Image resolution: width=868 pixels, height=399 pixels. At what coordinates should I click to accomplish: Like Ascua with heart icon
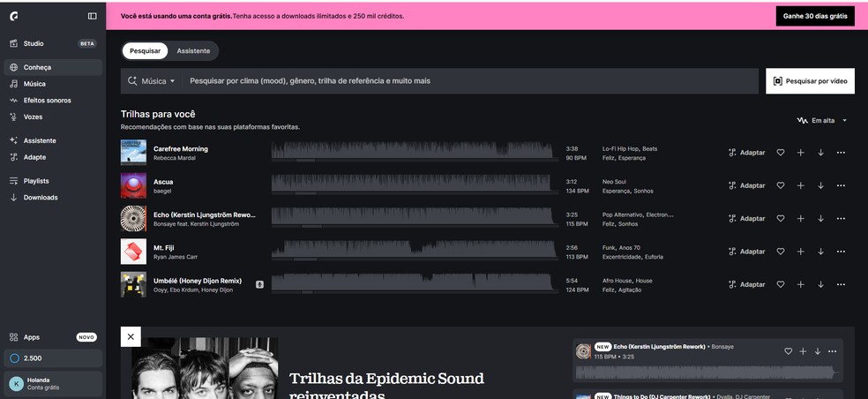781,185
